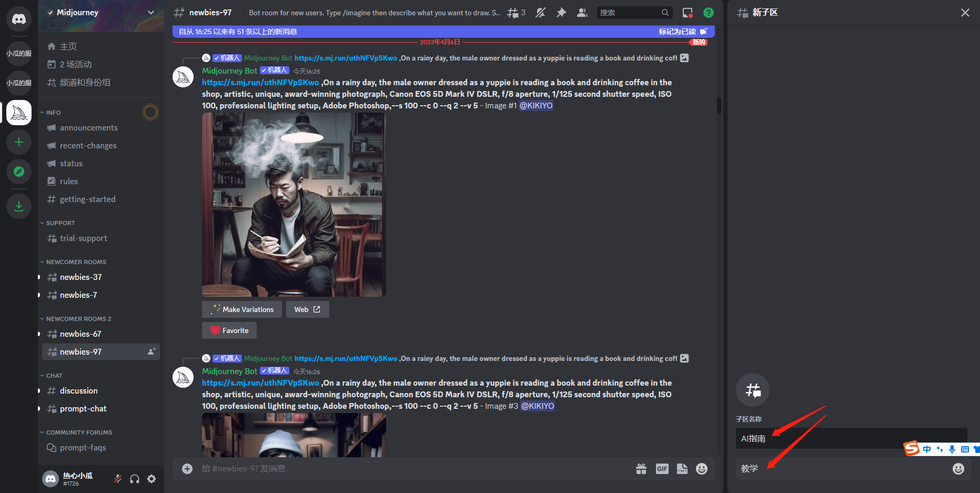Open user settings gear icon
This screenshot has width=980, height=493.
click(151, 479)
